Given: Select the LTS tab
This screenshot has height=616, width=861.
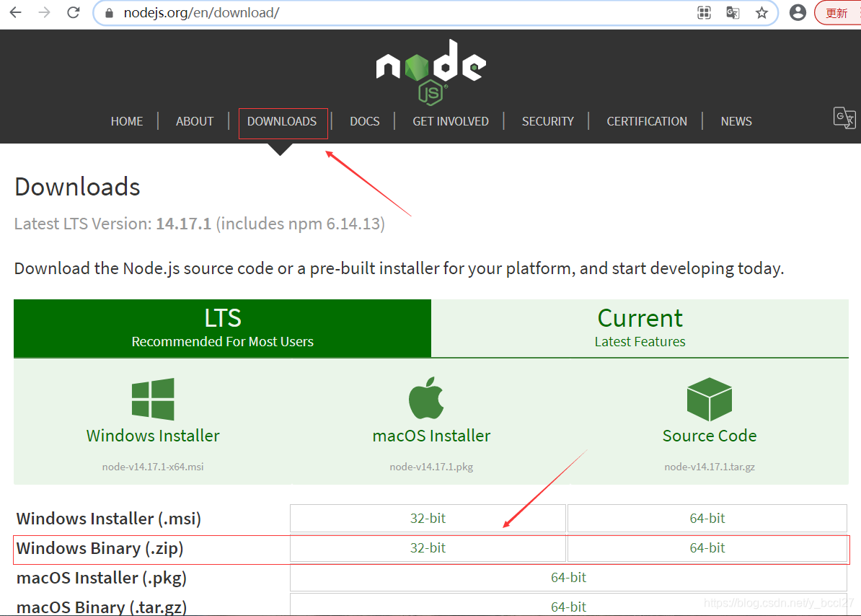Looking at the screenshot, I should click(222, 328).
